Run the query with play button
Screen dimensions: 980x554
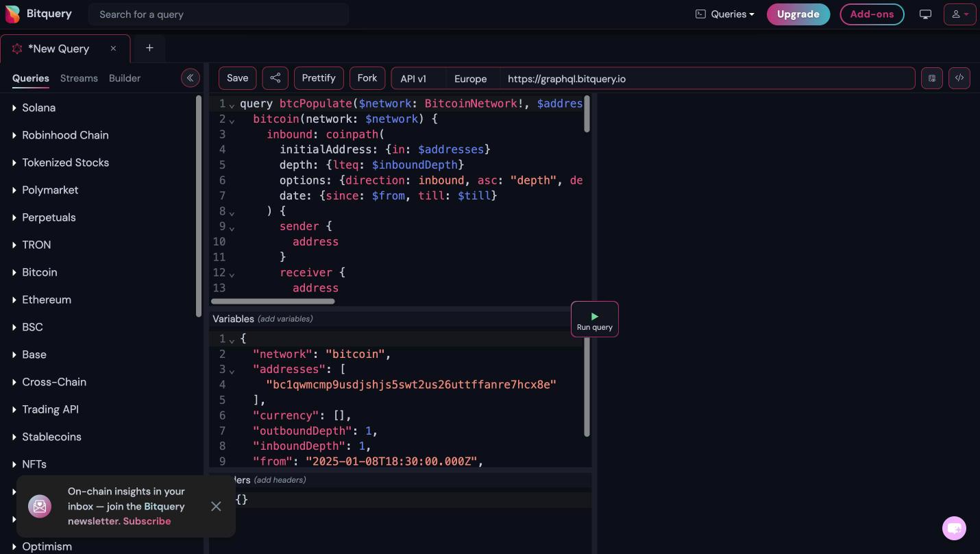click(595, 320)
